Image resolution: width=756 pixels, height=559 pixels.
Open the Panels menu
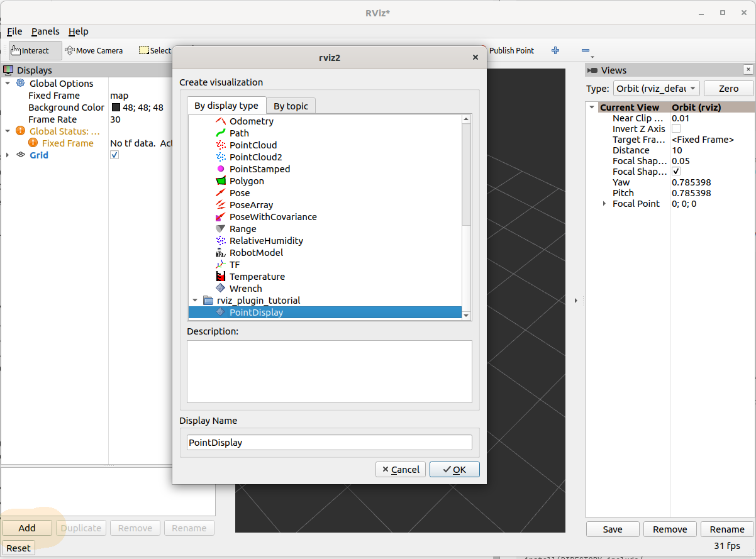point(45,31)
